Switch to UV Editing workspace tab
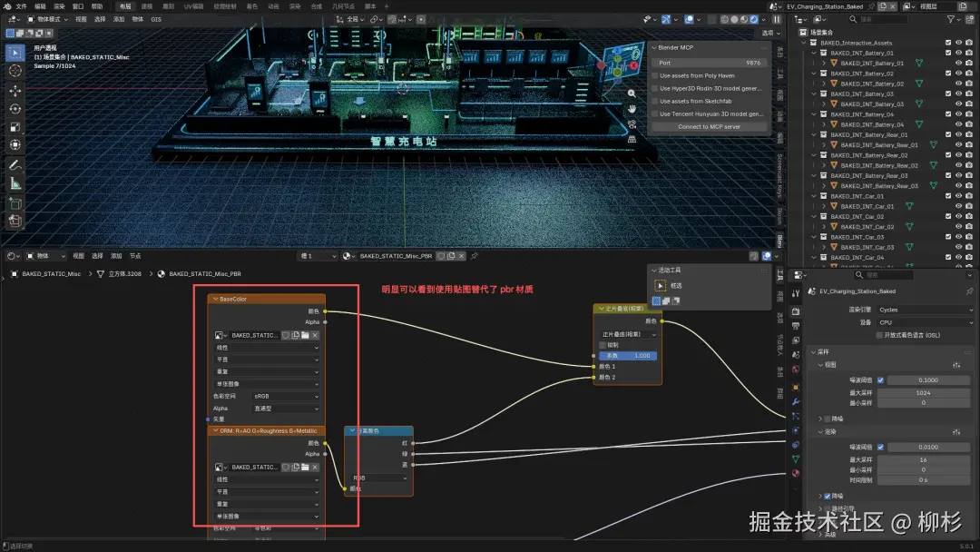The width and height of the screenshot is (980, 552). point(194,6)
